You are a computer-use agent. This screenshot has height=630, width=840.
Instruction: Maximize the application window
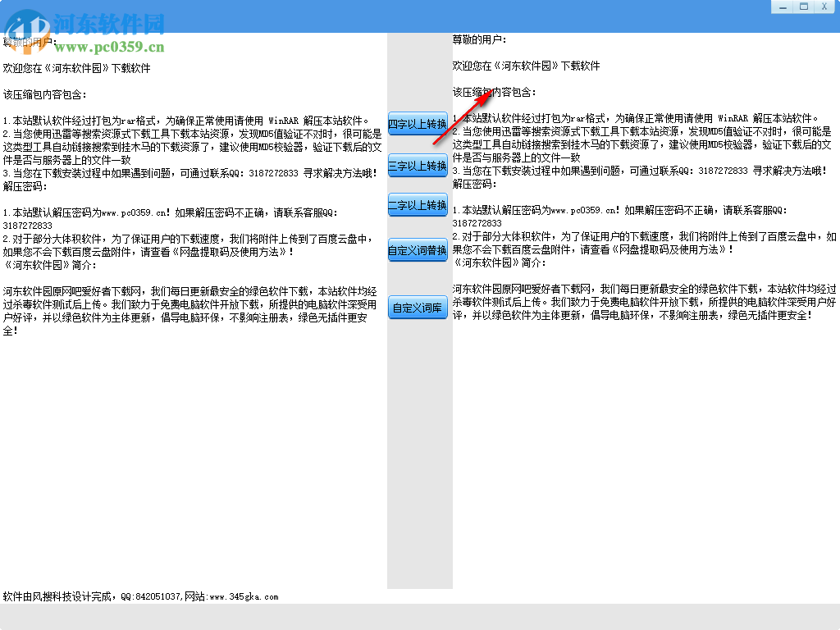(x=804, y=7)
